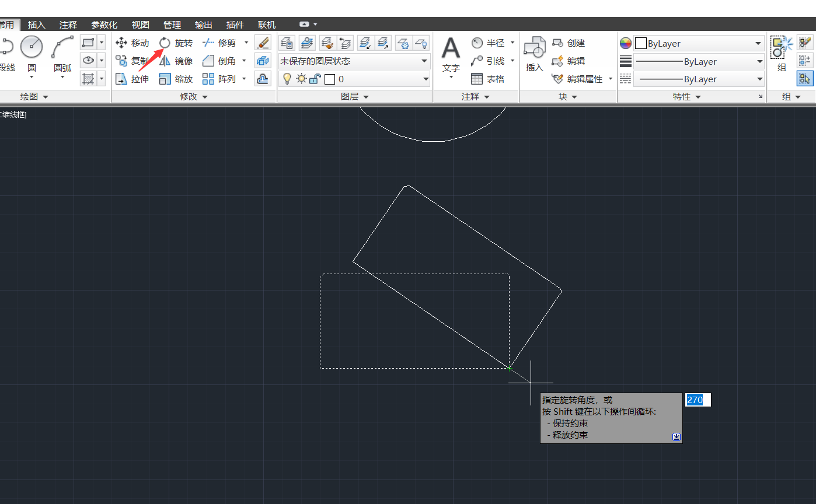Viewport: 816px width, 504px height.
Task: Click the dynamic prompt down-arrow icon
Action: (x=676, y=436)
